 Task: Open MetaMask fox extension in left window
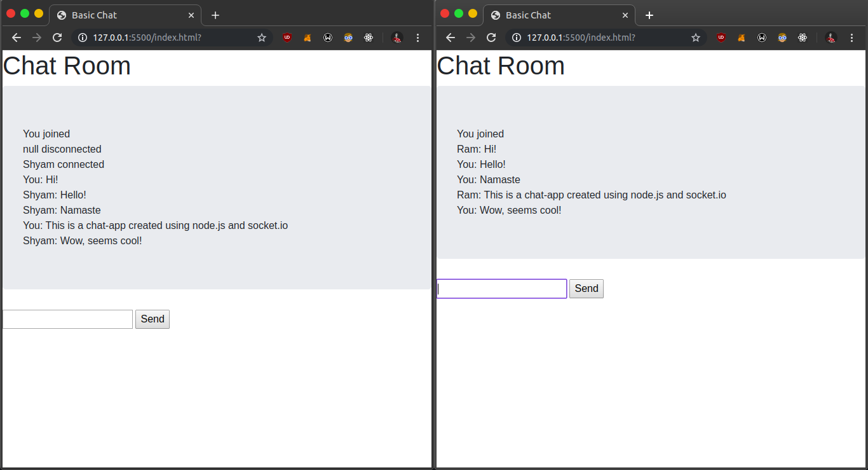[308, 38]
